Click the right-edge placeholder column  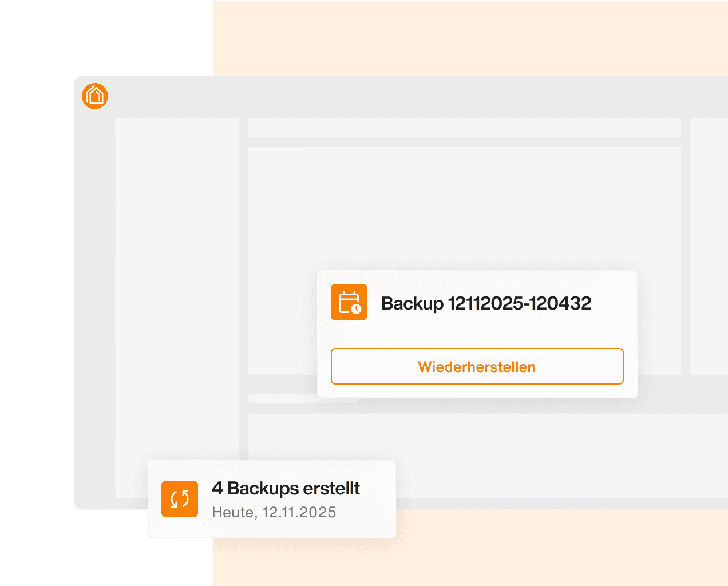coord(709,246)
